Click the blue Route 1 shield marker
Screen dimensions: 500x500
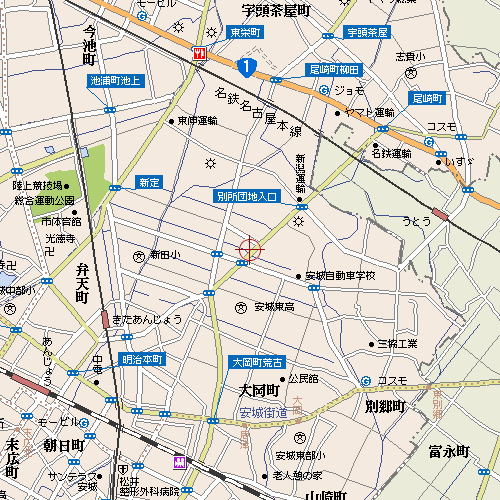tap(247, 68)
